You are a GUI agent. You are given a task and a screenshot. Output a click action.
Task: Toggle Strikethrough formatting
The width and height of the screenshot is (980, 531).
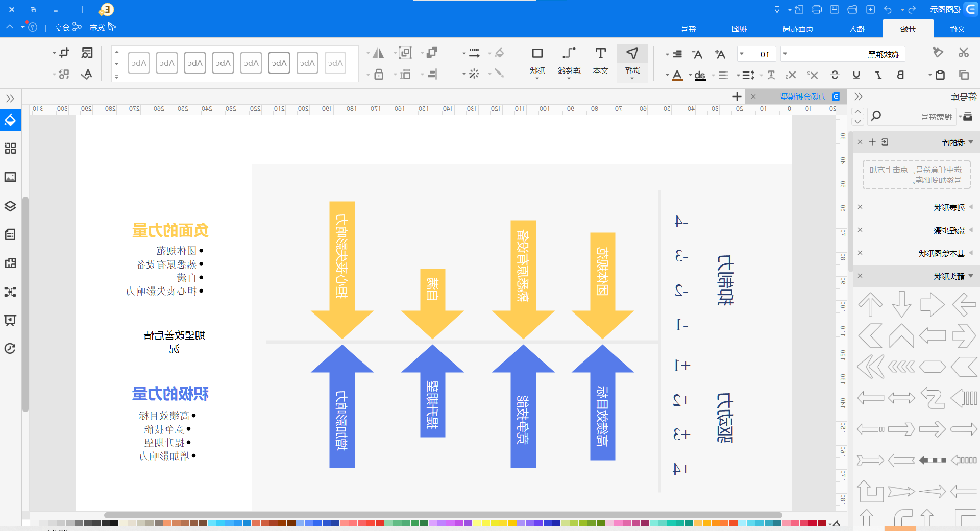pyautogui.click(x=835, y=75)
